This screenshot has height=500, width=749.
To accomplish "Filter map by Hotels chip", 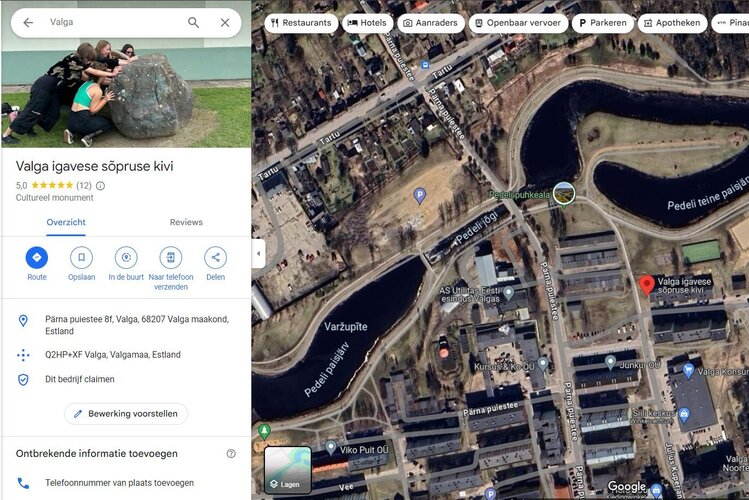I will (x=366, y=23).
